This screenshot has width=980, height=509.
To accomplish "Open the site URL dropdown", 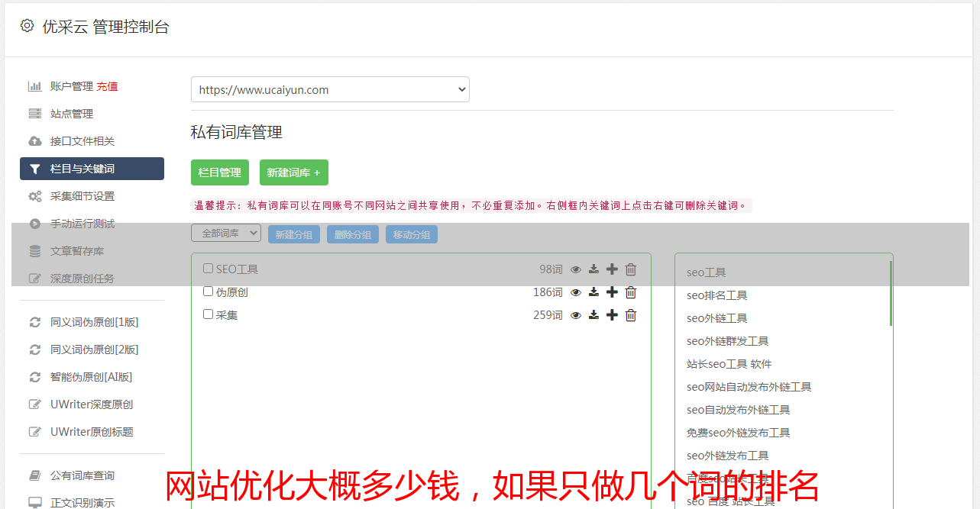I will click(330, 89).
